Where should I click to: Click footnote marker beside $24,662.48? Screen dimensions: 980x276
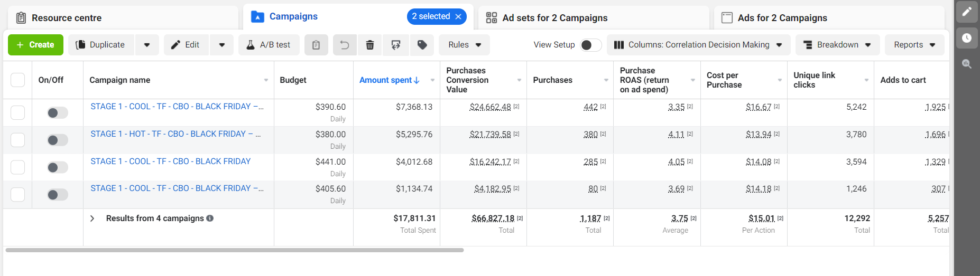[x=516, y=107]
